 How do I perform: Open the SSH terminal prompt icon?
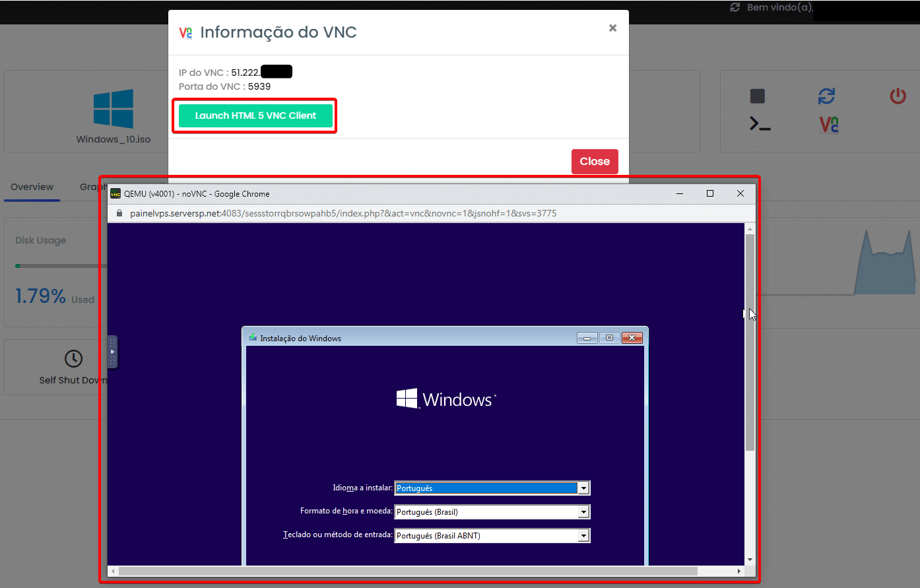tap(760, 123)
